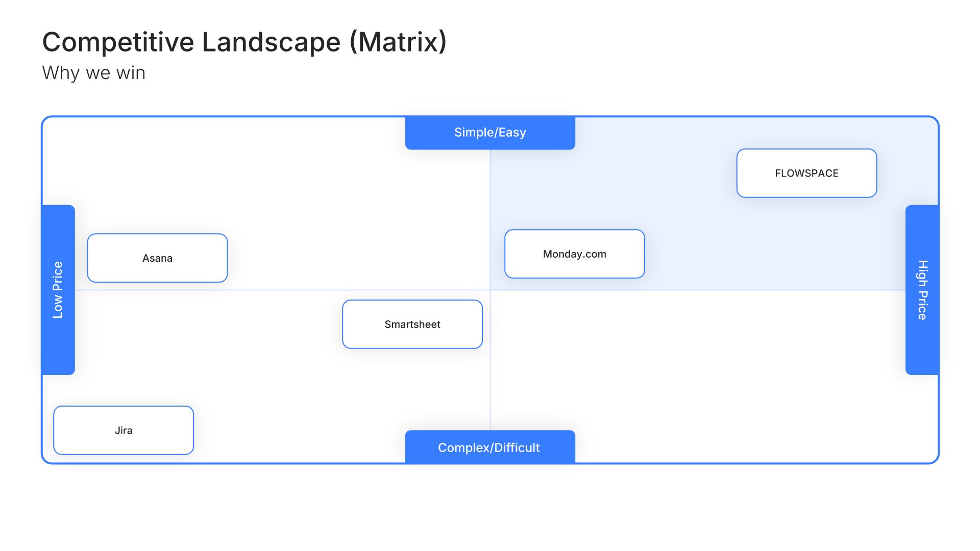980x551 pixels.
Task: Click horizontal divider line right of Monday.com
Action: click(x=766, y=290)
